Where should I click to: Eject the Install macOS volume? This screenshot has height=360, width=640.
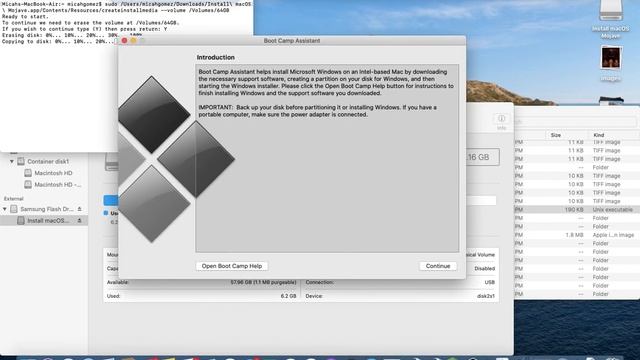point(80,220)
